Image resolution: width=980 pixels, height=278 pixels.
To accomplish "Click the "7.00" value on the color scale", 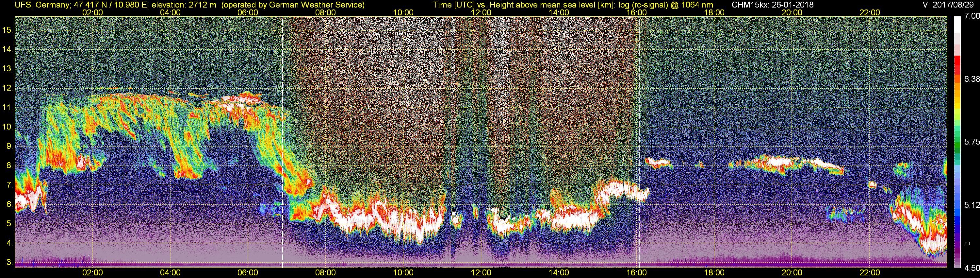I will pos(972,16).
